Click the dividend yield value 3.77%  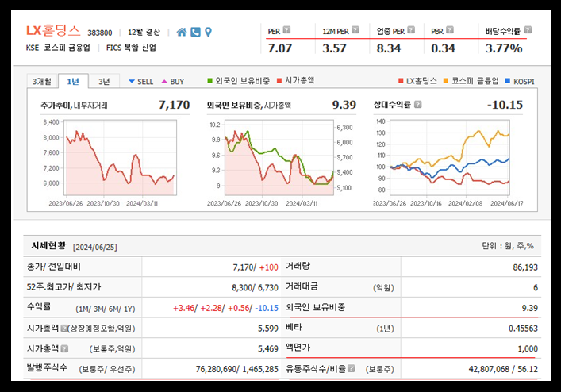click(x=504, y=48)
